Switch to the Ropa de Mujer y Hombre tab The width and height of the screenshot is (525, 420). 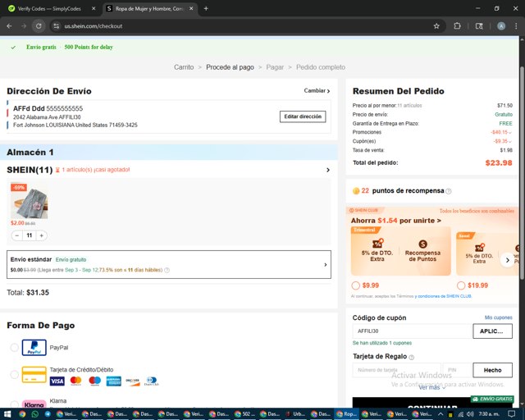[149, 9]
